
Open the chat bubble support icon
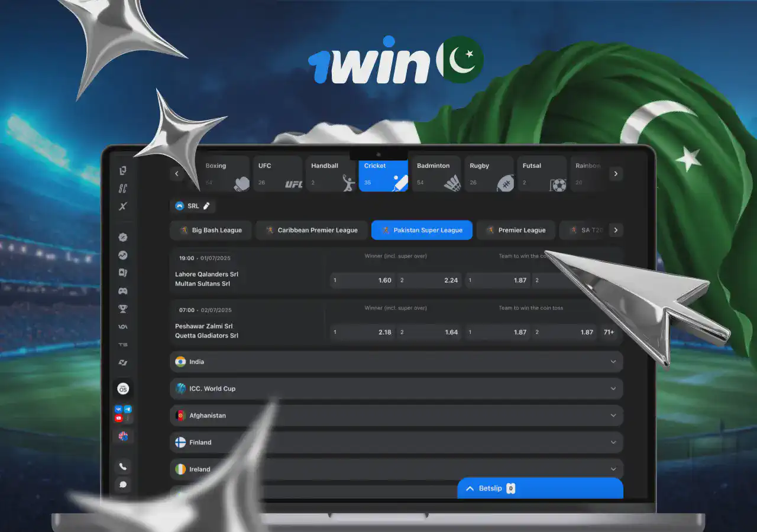tap(123, 485)
